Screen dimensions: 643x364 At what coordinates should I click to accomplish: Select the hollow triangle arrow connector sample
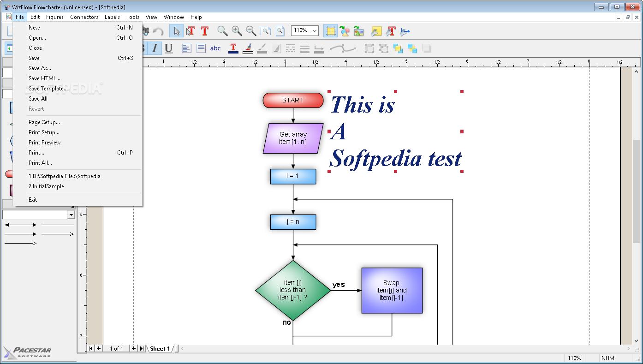click(20, 243)
